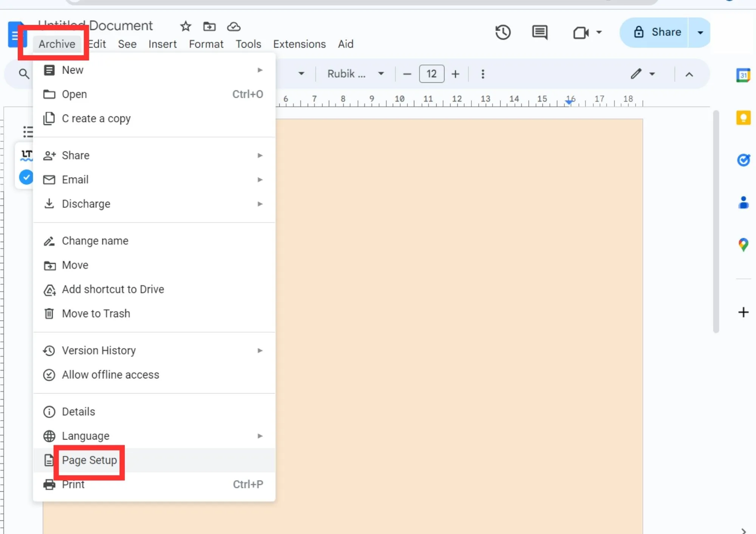Open the Extensions menu

tap(299, 44)
